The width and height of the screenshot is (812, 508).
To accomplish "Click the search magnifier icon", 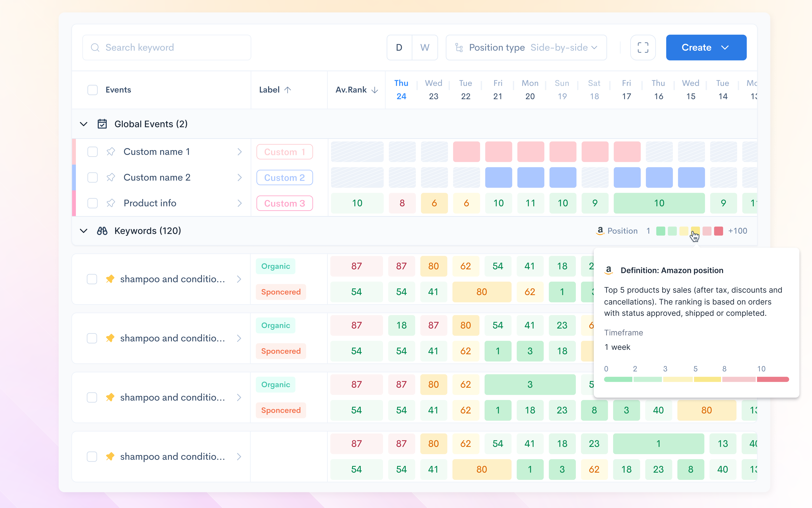I will pos(95,47).
